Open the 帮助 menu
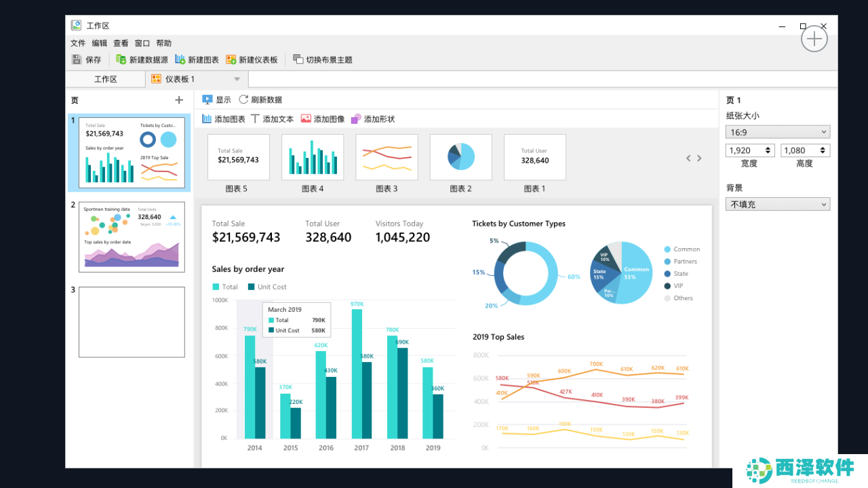Screen dimensions: 868x488 (163, 43)
